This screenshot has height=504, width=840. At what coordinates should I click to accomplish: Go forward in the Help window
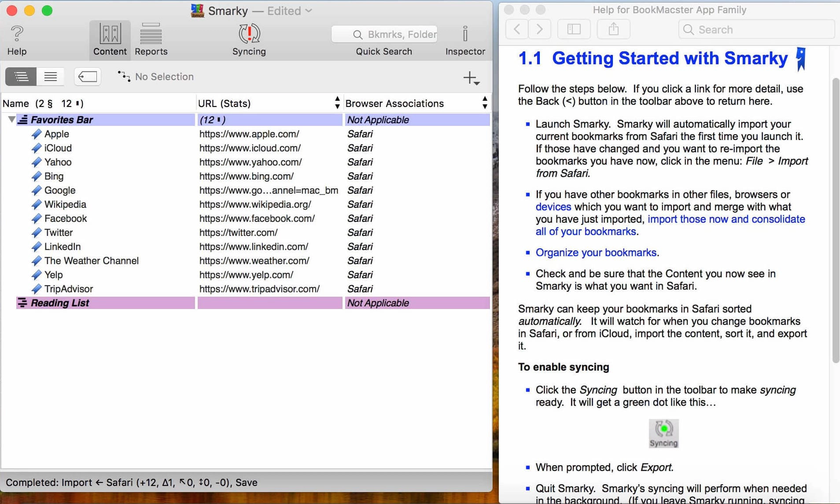click(540, 29)
